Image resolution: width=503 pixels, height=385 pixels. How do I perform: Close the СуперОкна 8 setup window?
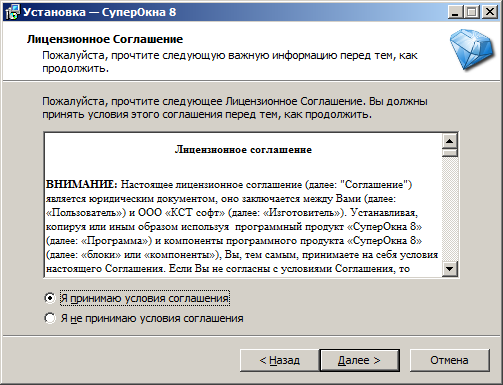490,12
